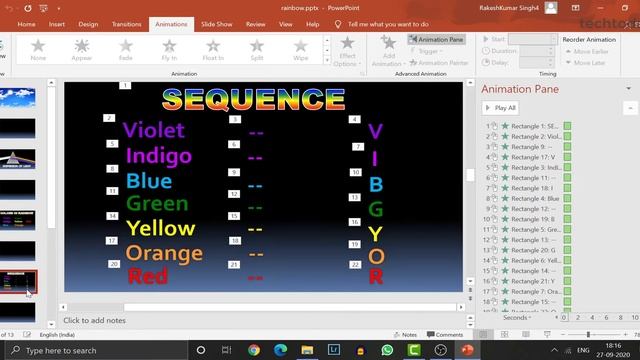Select the sky clouds slide thumbnail
Screen dimensions: 640x360
tap(18, 98)
